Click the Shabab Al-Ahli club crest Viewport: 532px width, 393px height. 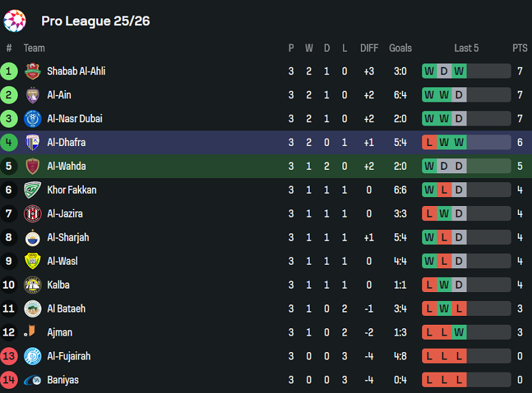pos(33,71)
